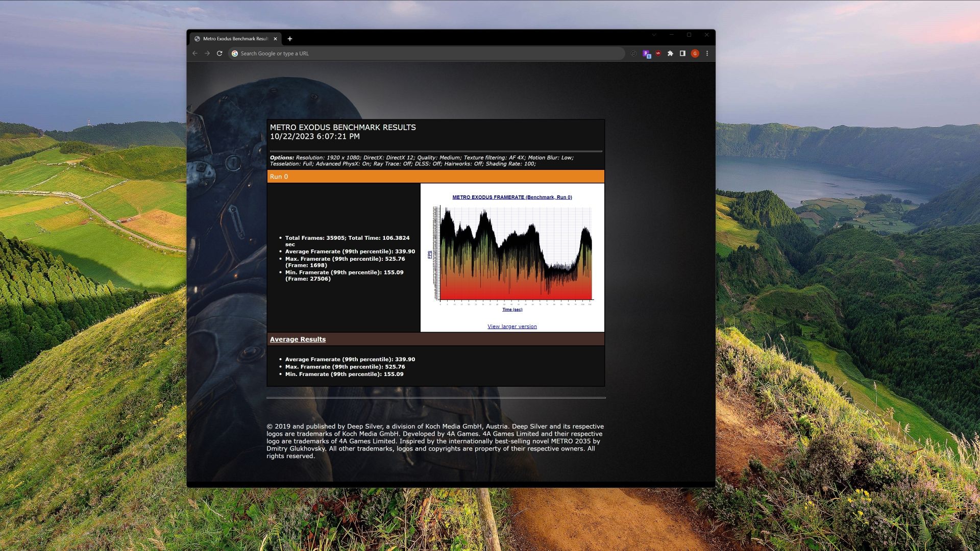Focus the Search Google or type a URL bar
The height and width of the screenshot is (551, 980).
427,54
